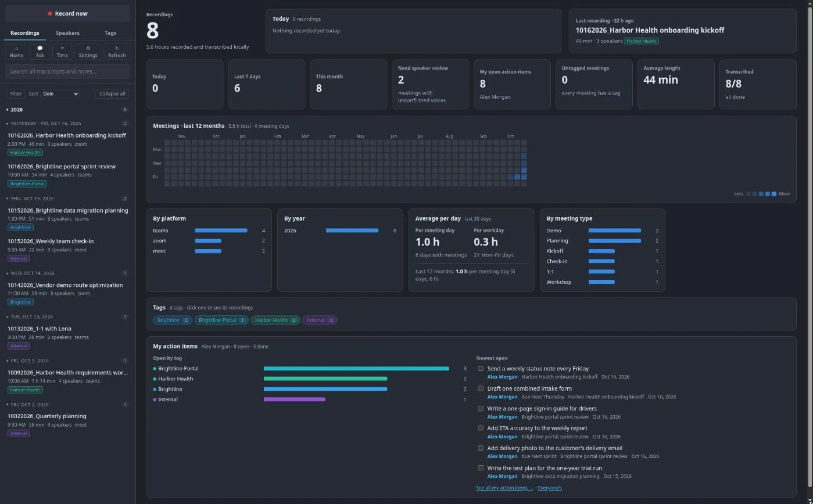Collapse the Thu, Oct 15, 2026 group
The height and width of the screenshot is (504, 813).
tap(67, 199)
